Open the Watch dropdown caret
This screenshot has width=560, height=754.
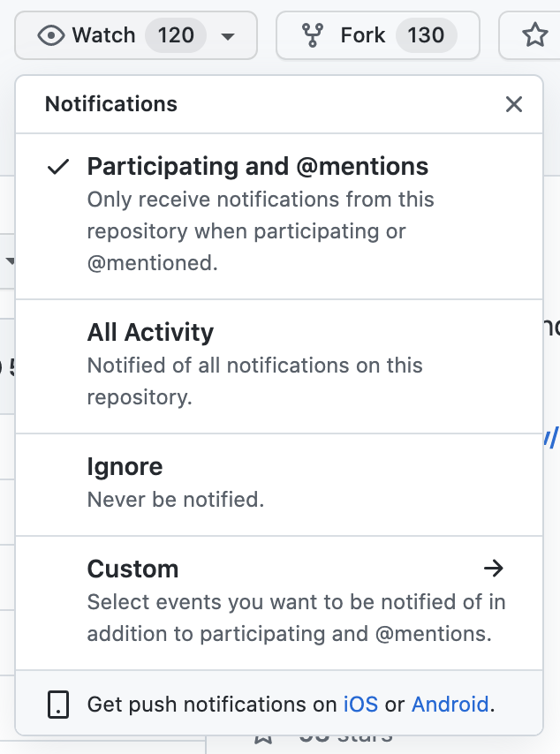click(x=229, y=36)
